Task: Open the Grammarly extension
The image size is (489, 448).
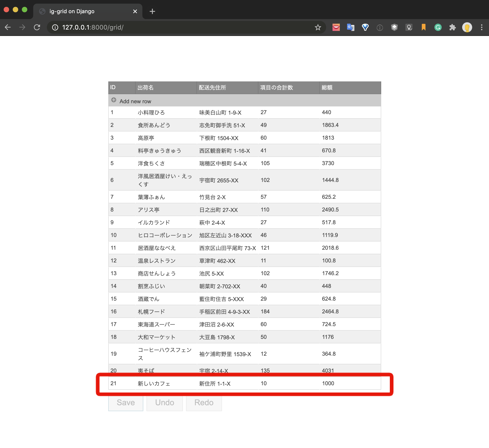Action: (438, 28)
